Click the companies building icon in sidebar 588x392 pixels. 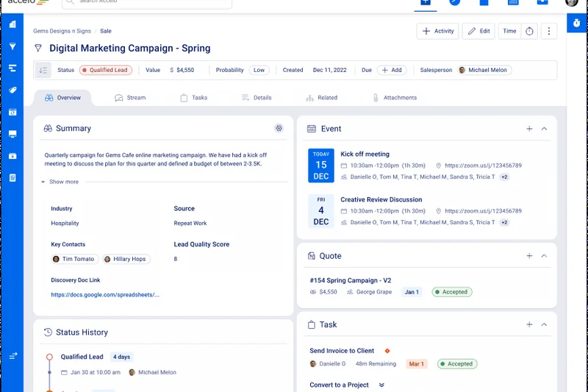point(12,24)
